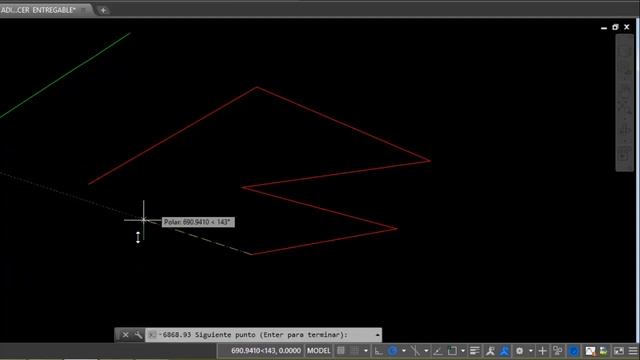Image resolution: width=640 pixels, height=360 pixels.
Task: Click the command line Siguiente punto input
Action: tap(264, 335)
